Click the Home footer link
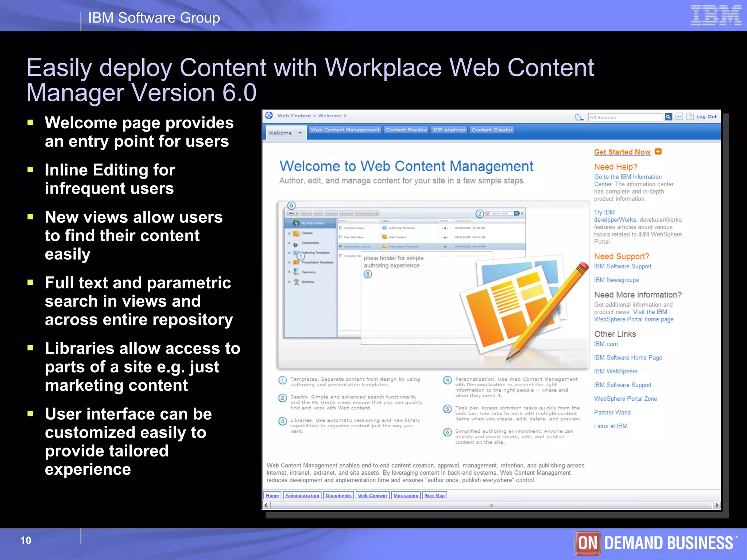Screen dimensions: 747x560 point(272,495)
